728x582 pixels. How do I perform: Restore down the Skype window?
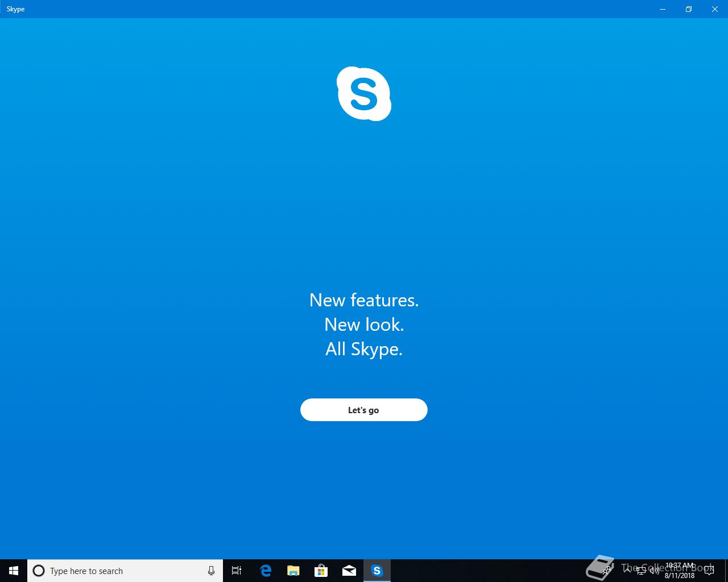point(689,9)
